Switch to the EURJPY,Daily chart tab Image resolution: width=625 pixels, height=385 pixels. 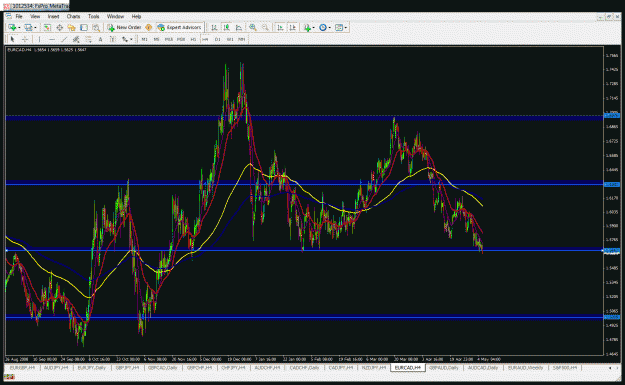tap(92, 367)
